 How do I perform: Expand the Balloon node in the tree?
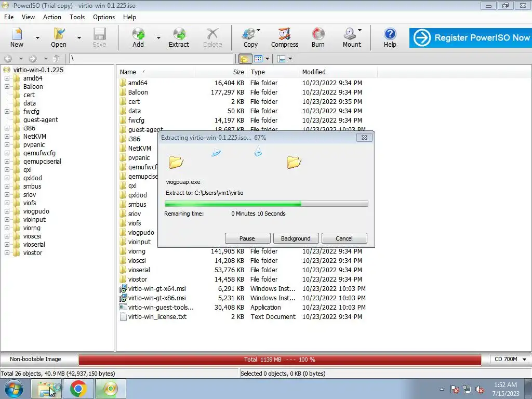click(x=7, y=87)
